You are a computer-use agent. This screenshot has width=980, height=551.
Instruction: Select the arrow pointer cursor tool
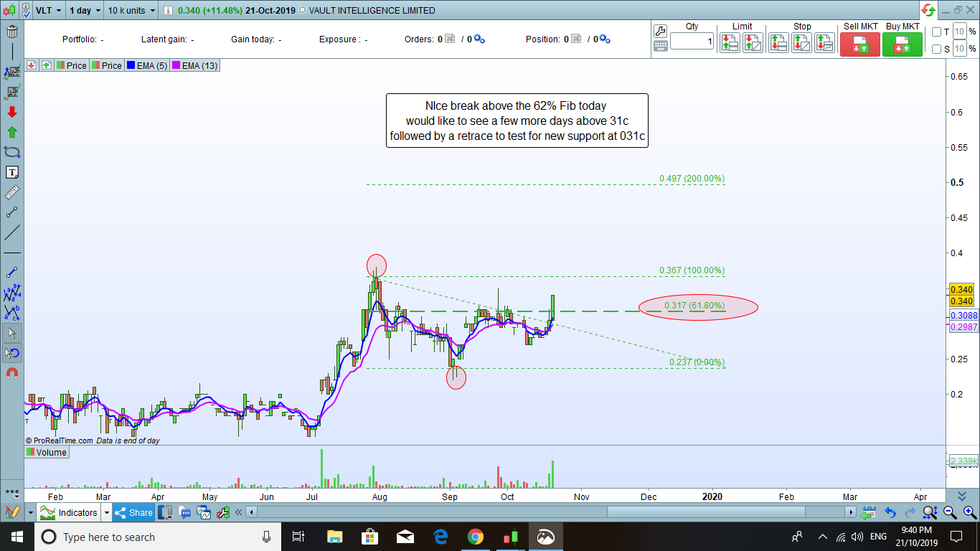[12, 333]
